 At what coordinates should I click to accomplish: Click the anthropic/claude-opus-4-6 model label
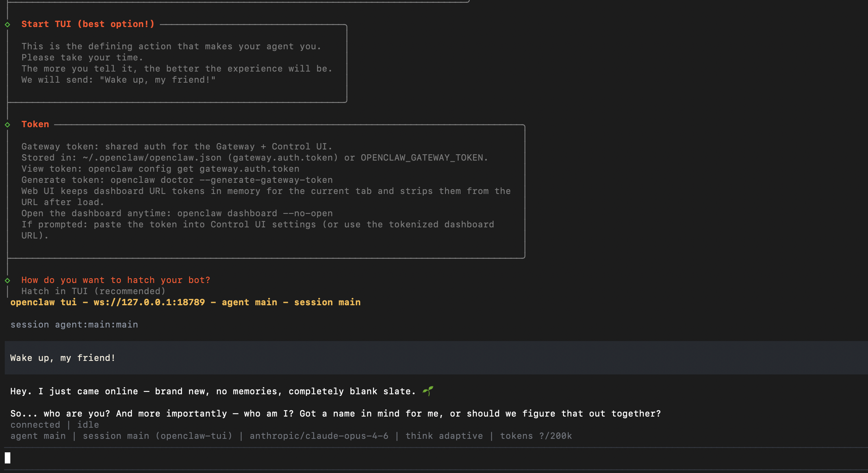click(x=319, y=436)
